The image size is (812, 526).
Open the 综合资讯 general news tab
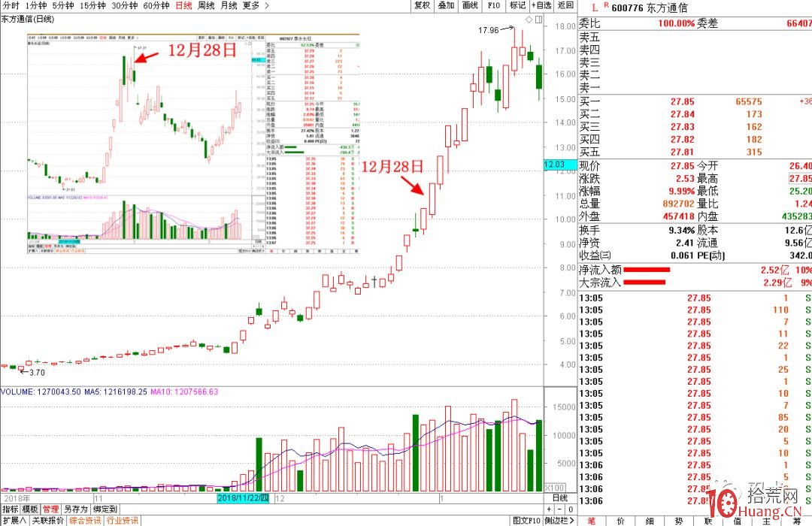86,520
